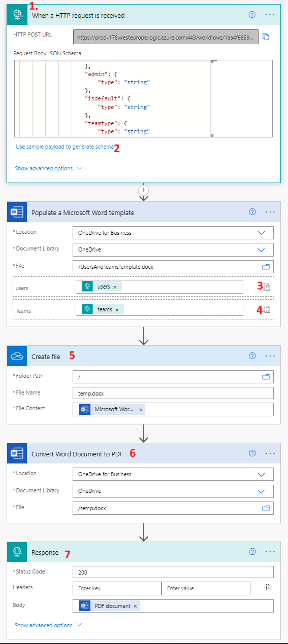Viewport: 288px width, 644px height.
Task: Click the Populate Word template Word icon
Action: click(16, 212)
